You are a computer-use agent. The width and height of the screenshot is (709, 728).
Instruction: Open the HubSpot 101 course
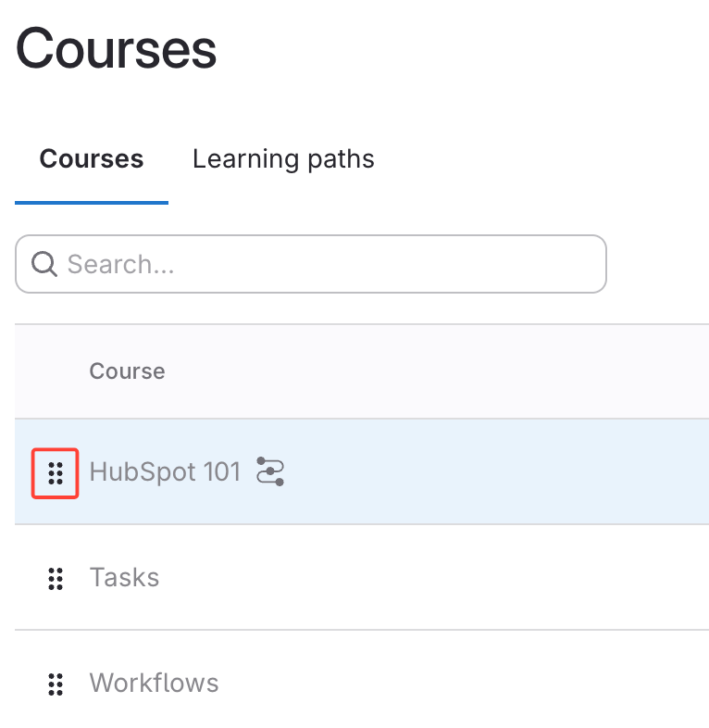point(165,472)
